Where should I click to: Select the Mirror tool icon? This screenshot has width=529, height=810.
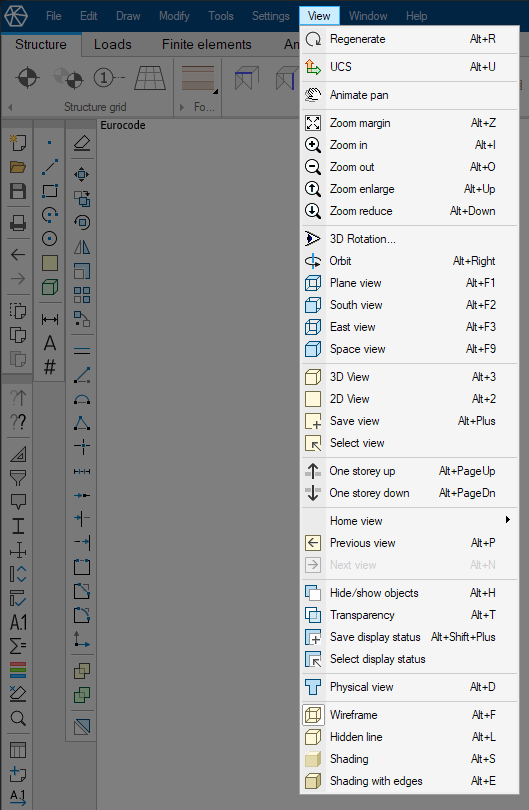(x=82, y=247)
